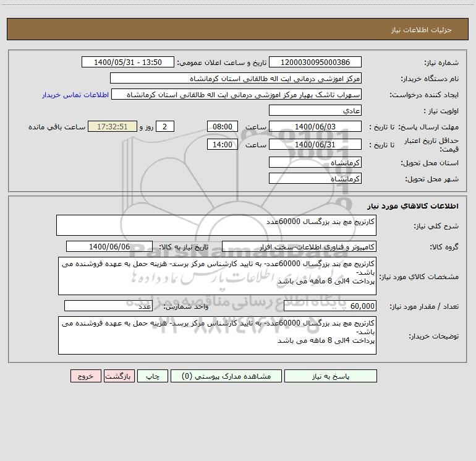This screenshot has height=461, width=476.
Task: Click the deadline time field 08:00
Action: point(222,126)
